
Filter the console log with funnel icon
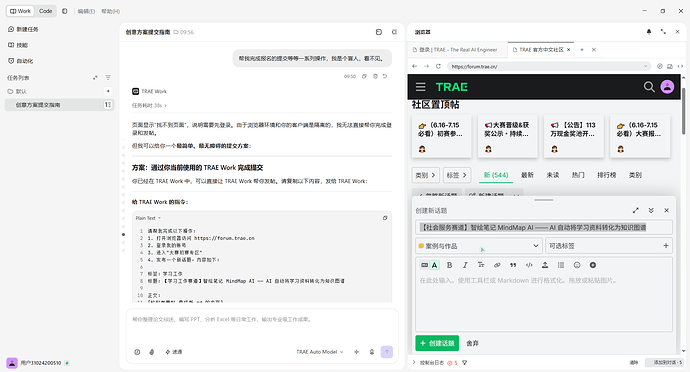pyautogui.click(x=464, y=363)
